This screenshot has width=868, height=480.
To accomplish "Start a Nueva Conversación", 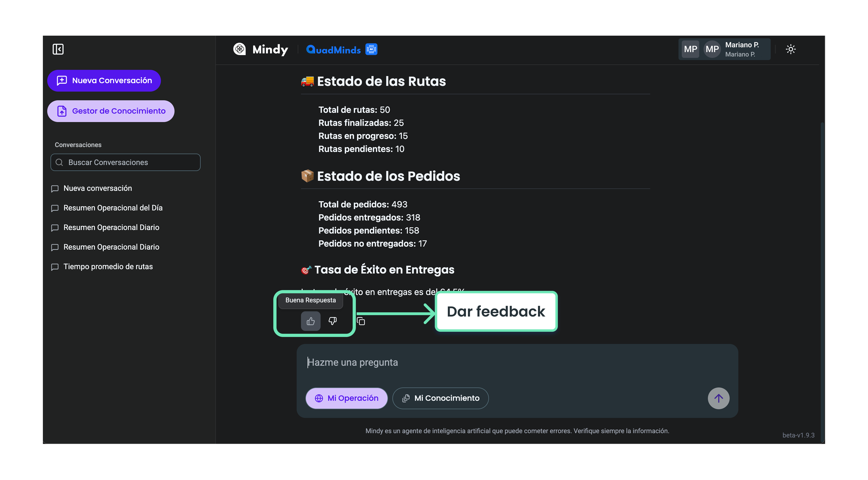I will click(104, 81).
